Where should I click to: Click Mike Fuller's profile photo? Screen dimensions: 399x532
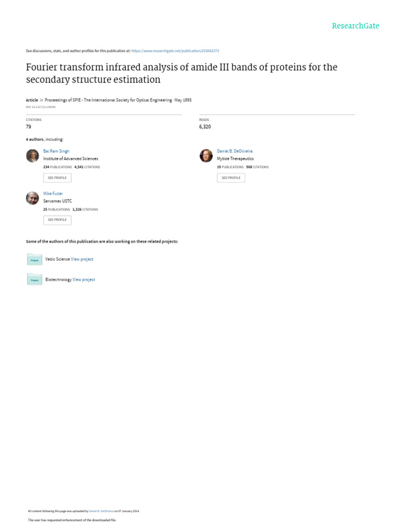pyautogui.click(x=32, y=198)
